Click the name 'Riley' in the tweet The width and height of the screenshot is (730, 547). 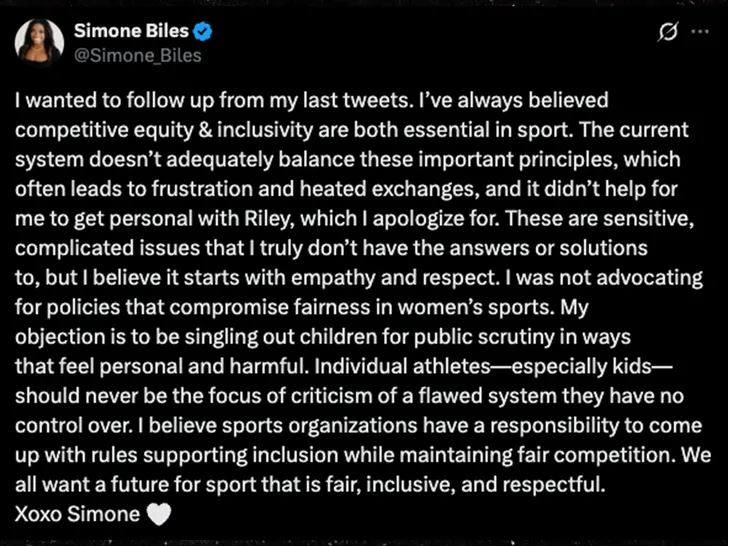[x=268, y=219]
